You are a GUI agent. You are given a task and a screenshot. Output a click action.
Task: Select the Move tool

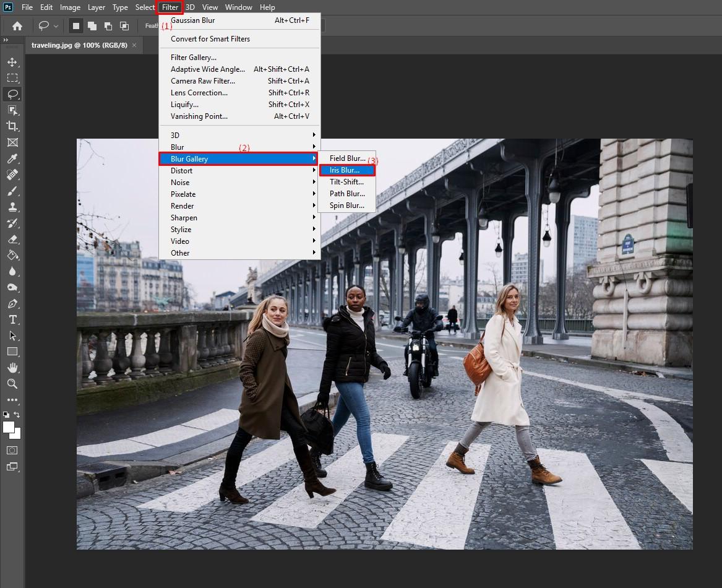[x=12, y=62]
